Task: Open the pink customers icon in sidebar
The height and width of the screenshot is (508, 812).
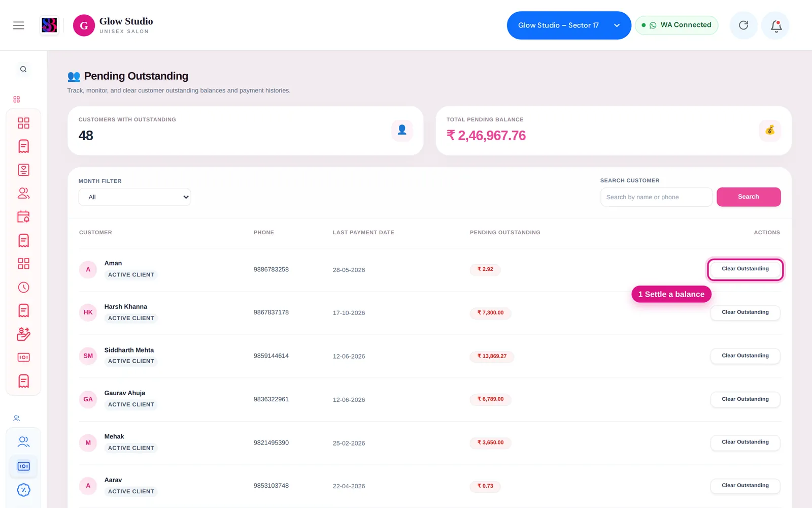Action: click(x=24, y=193)
